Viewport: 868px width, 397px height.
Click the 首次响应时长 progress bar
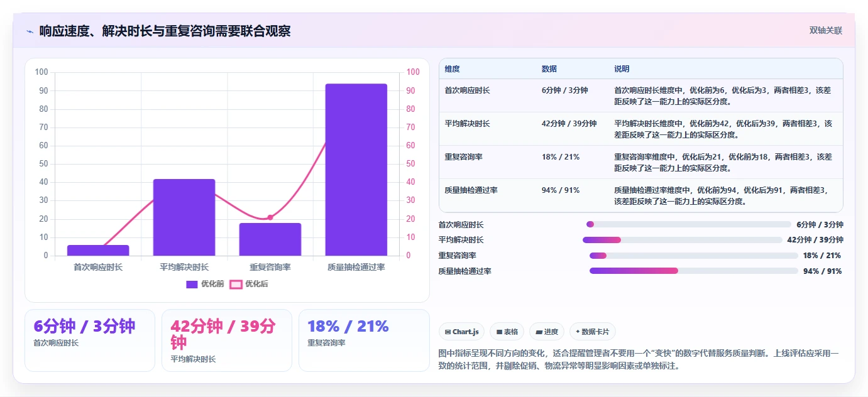click(x=688, y=224)
